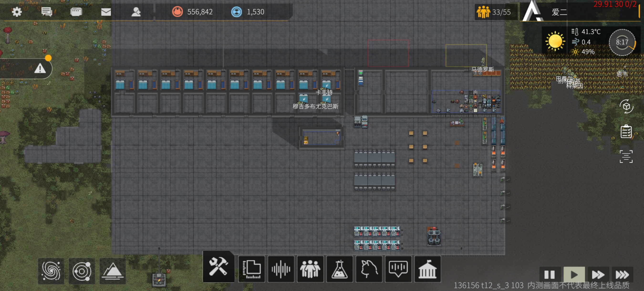
Task: Click the focus frame list icon
Action: pos(626,156)
